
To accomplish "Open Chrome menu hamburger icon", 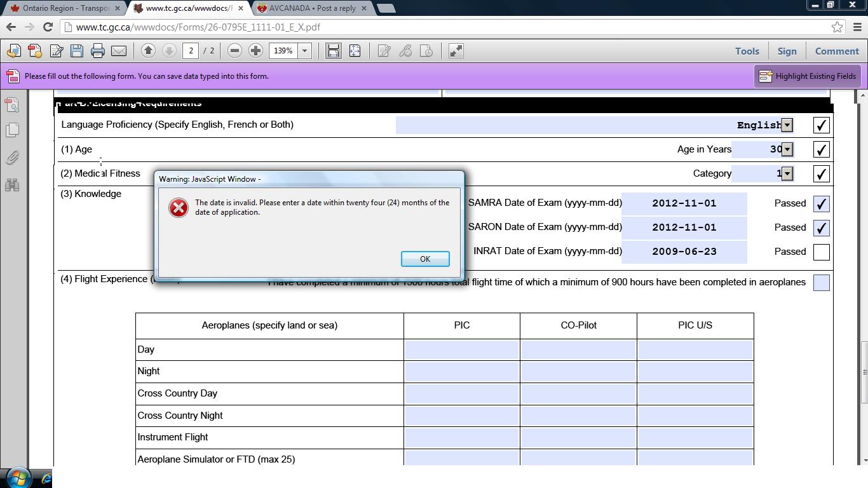I will pyautogui.click(x=857, y=27).
